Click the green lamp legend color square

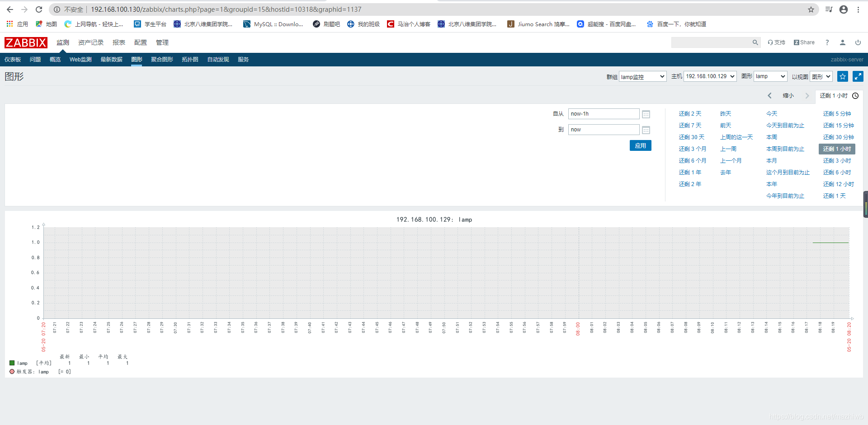tap(12, 363)
